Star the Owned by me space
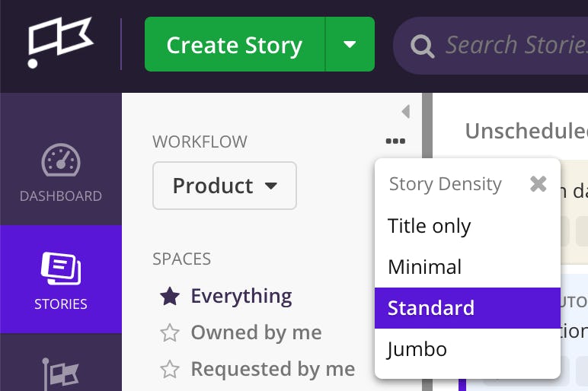Screen dimensions: 588x391 point(170,332)
